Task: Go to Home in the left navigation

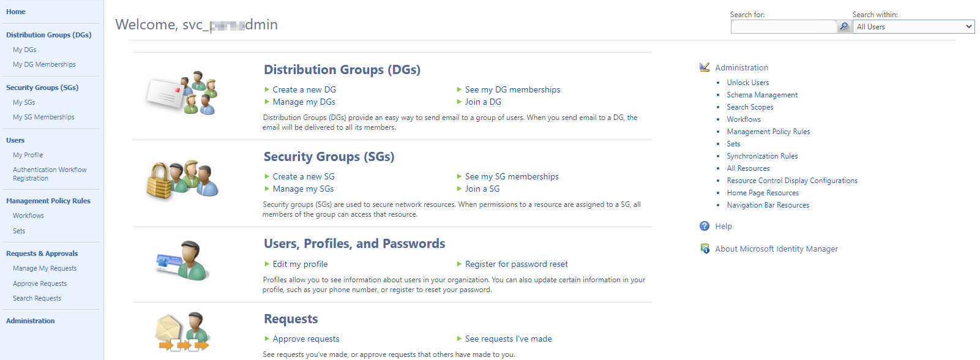Action: pos(16,12)
